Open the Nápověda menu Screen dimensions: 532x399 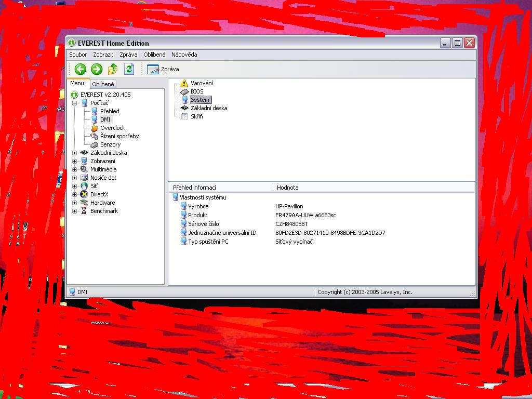(x=184, y=55)
